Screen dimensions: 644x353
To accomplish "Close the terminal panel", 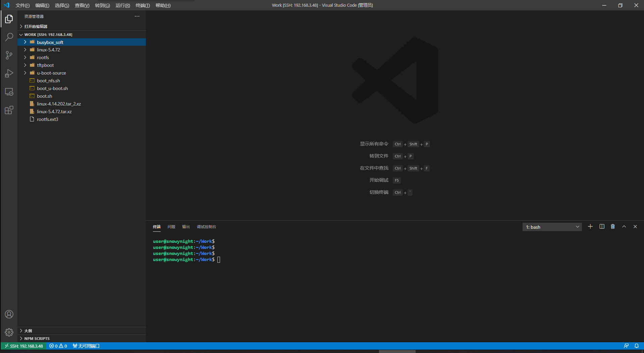I will pyautogui.click(x=635, y=227).
